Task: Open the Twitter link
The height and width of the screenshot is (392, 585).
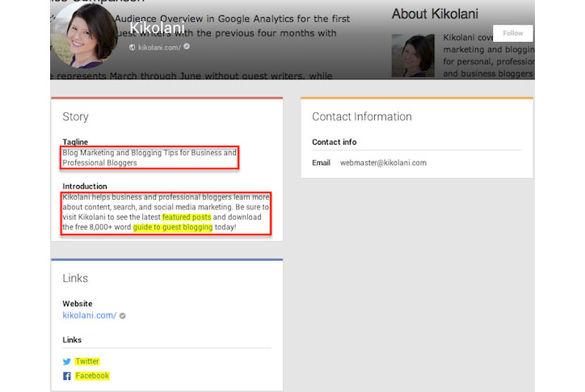Action: 87,361
